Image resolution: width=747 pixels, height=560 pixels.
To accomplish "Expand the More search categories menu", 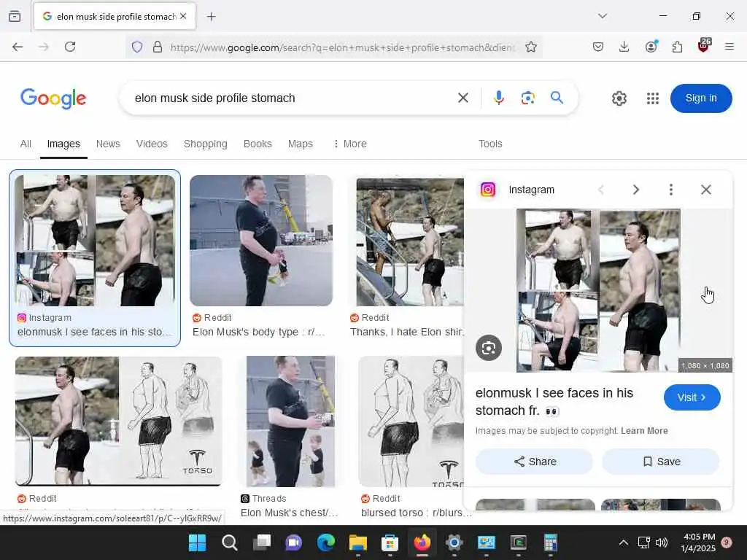I will pos(350,144).
